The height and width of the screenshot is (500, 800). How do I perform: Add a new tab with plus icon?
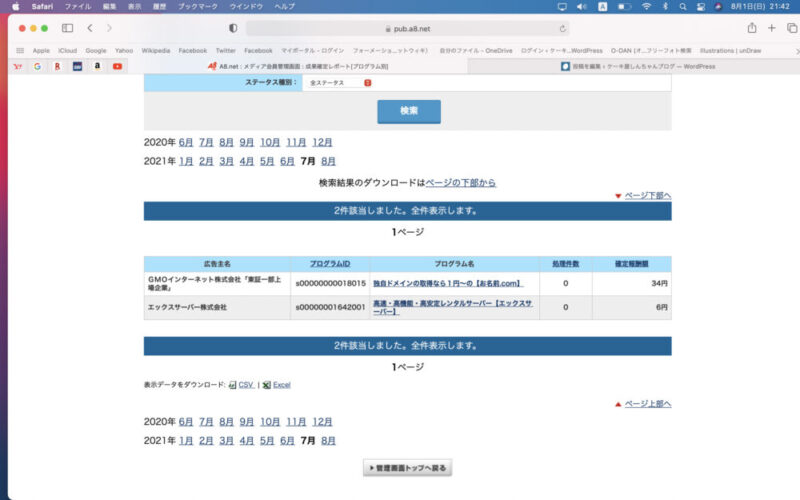771,28
